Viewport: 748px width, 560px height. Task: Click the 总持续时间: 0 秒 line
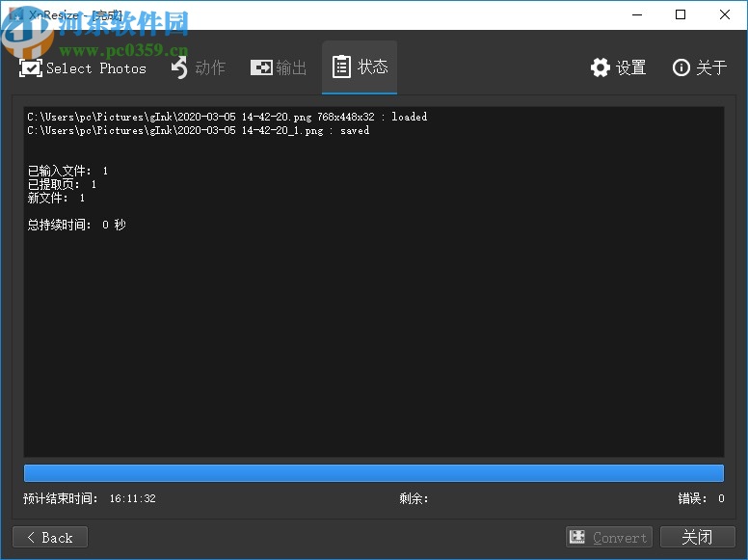[76, 225]
